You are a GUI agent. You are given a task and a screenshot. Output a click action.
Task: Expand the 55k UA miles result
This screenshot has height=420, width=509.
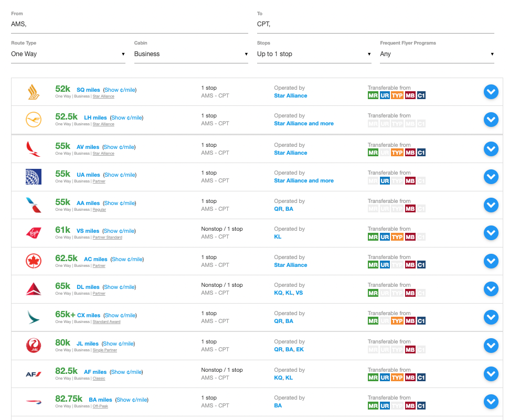pos(491,177)
